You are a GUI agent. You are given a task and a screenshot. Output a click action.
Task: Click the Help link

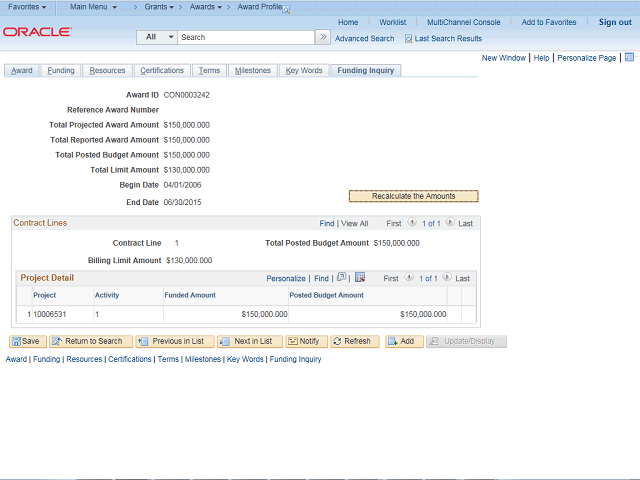tap(541, 58)
